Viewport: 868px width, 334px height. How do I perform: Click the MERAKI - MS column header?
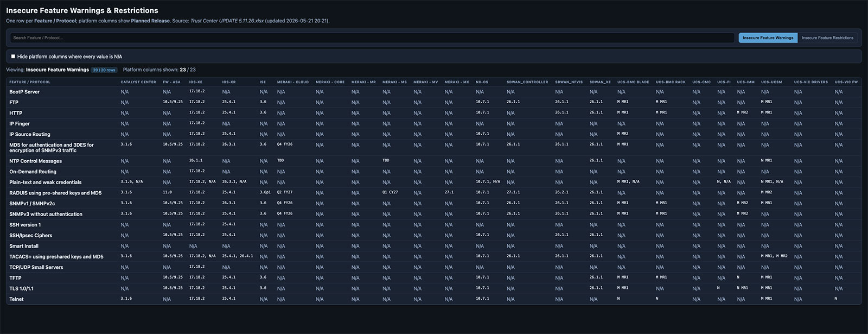tap(394, 82)
